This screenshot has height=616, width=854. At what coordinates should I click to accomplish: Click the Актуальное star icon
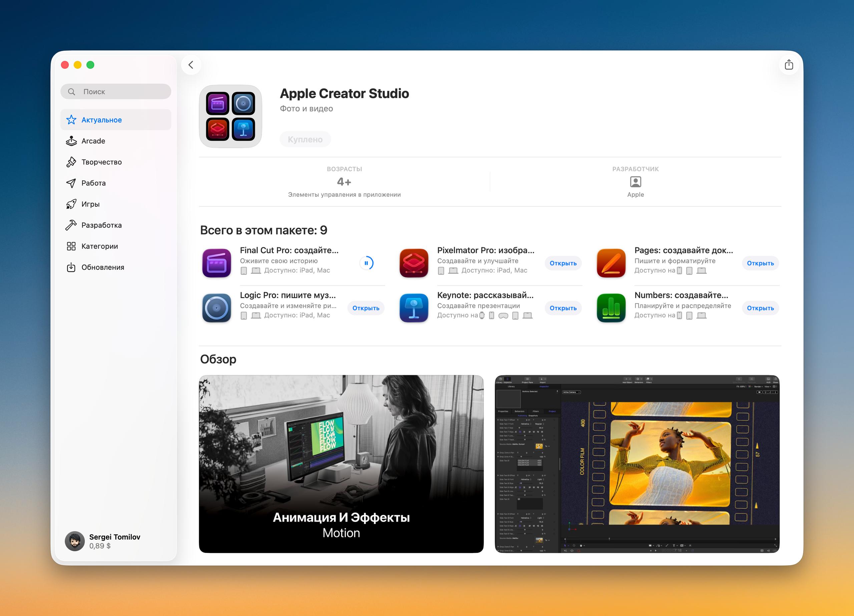coord(71,120)
